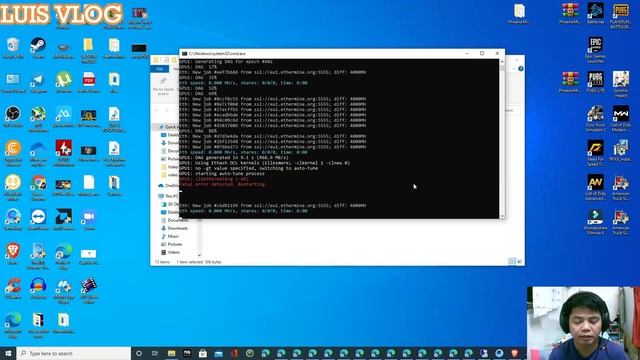Screen dimensions: 640x360
Task: Open File Explorer from the taskbar
Action: 171,353
